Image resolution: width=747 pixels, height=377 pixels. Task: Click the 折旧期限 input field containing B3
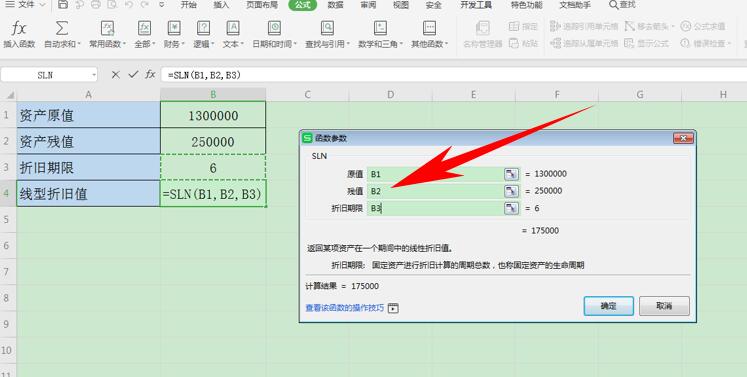pos(435,208)
